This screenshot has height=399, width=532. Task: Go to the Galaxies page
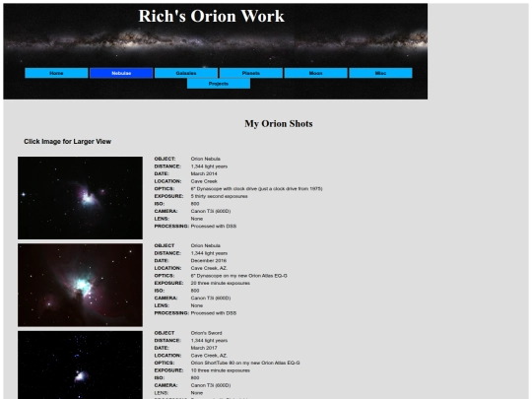pos(186,73)
